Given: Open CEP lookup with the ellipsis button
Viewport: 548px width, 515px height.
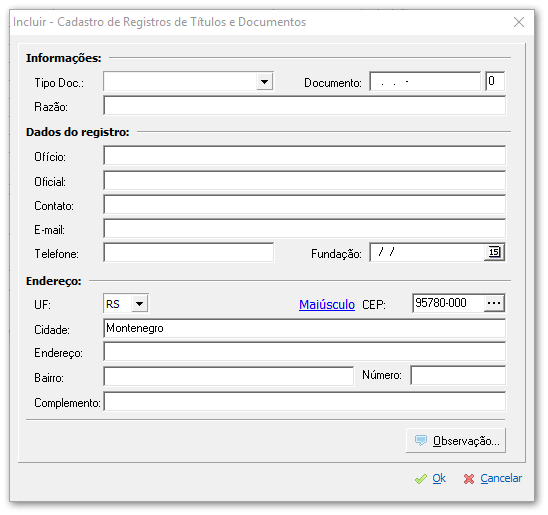Looking at the screenshot, I should (x=494, y=303).
